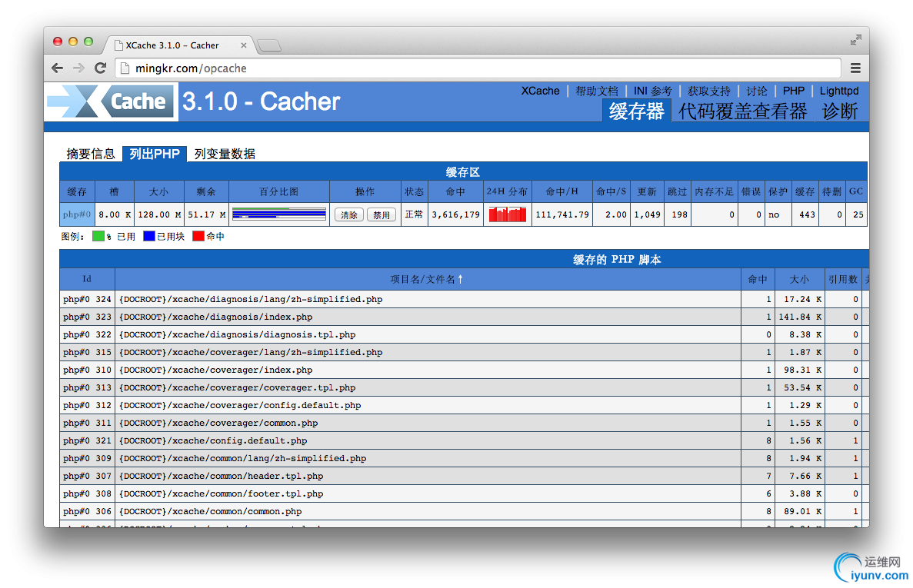Click the 3,616,179 hits value
The height and width of the screenshot is (588, 913).
pos(456,214)
